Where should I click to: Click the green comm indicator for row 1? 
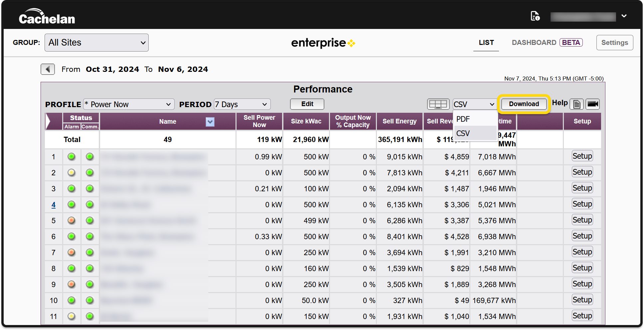pos(90,157)
